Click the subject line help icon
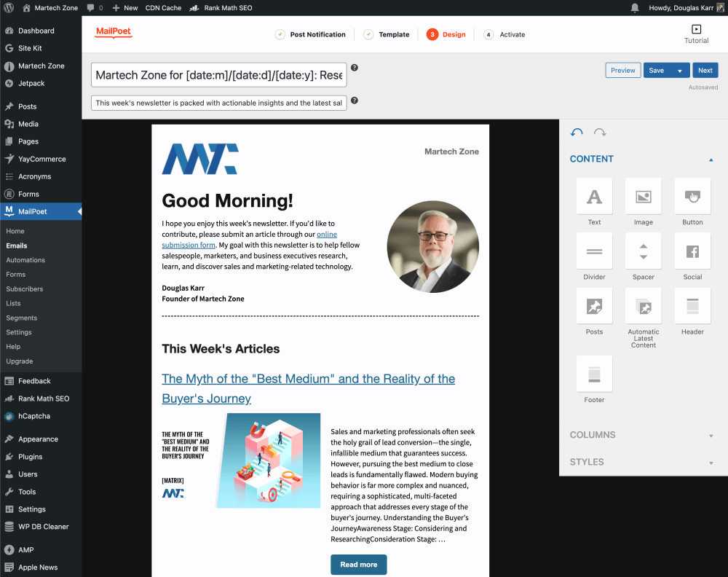 pos(355,68)
